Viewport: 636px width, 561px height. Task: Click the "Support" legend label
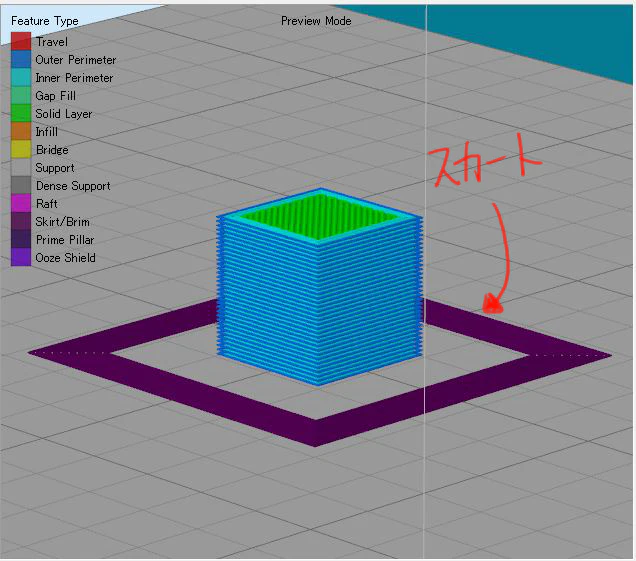(55, 168)
